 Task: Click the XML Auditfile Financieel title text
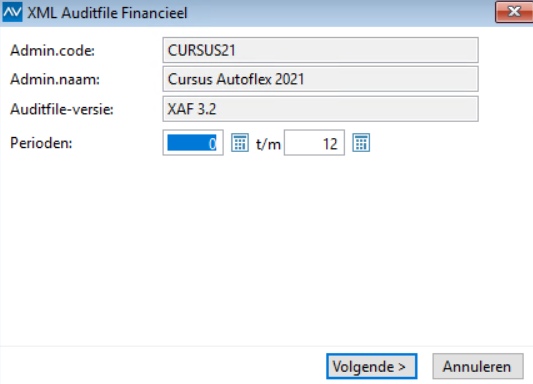pos(107,13)
